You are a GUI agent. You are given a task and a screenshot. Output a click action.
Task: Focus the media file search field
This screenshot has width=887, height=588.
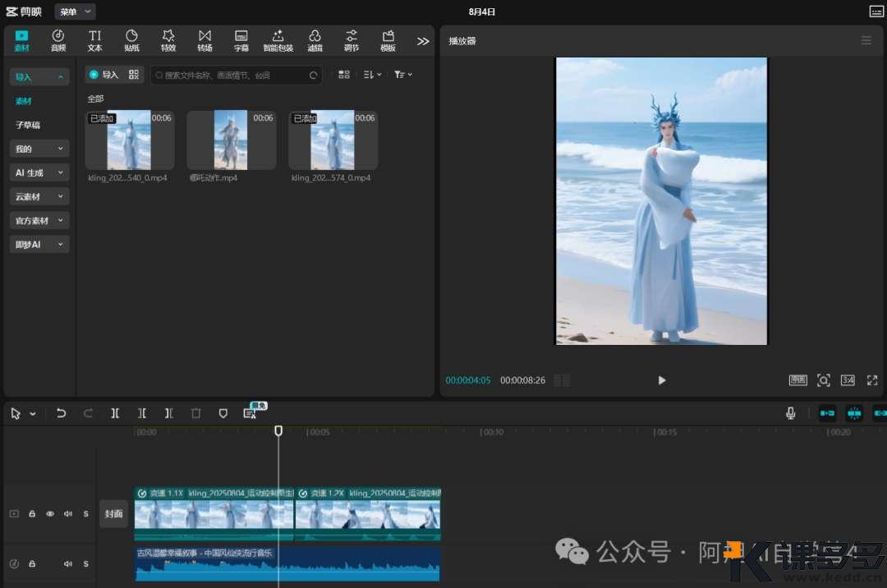point(237,76)
